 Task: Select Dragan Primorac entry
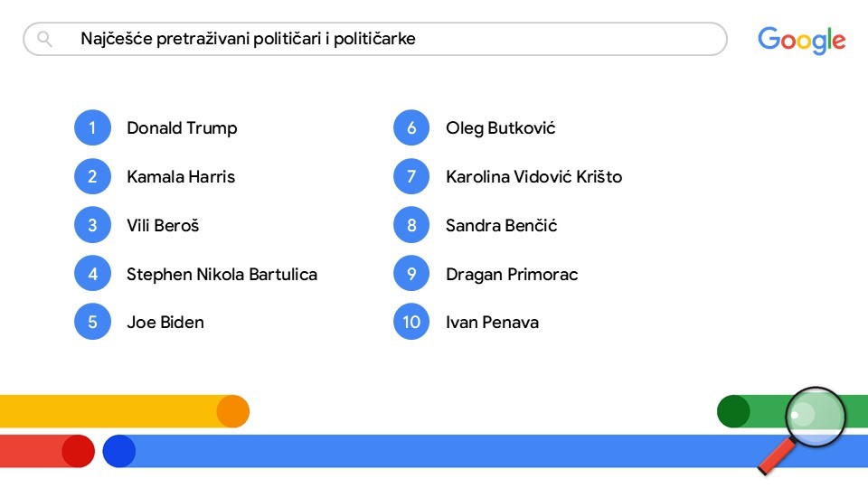pos(512,274)
